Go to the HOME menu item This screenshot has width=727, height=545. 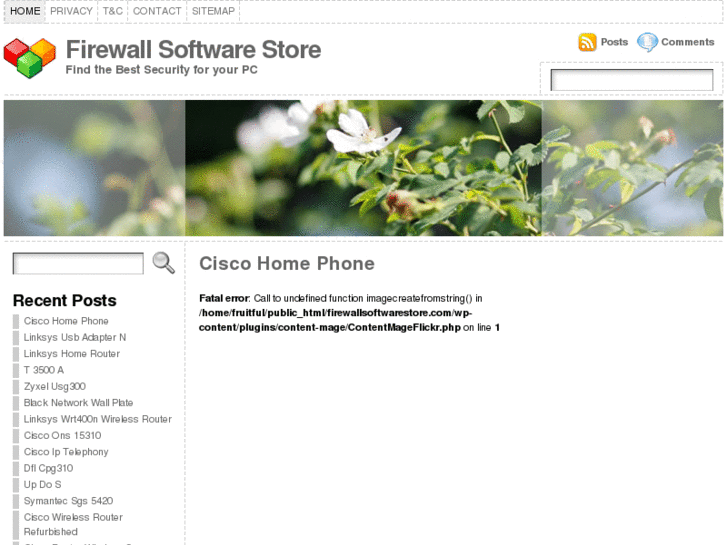click(x=25, y=11)
